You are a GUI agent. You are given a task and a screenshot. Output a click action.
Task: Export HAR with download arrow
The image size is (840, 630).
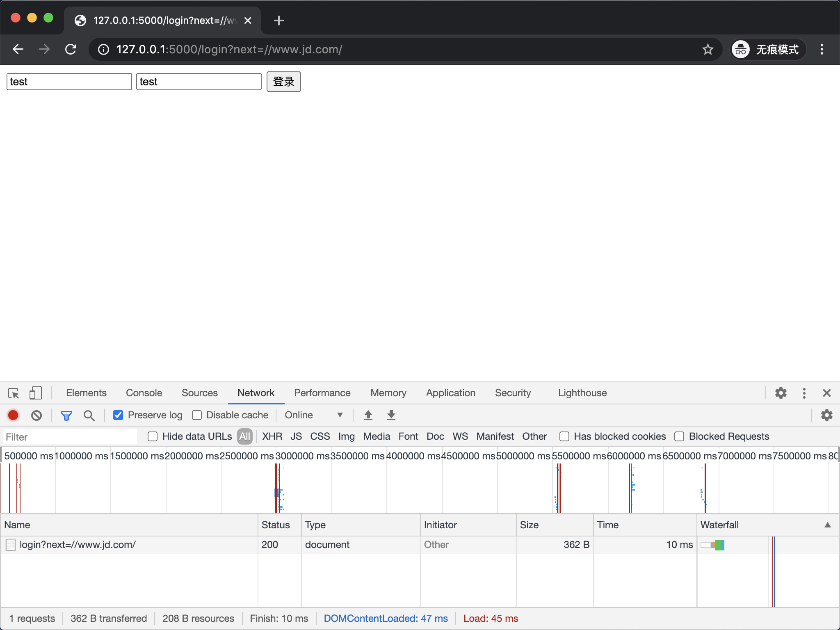pos(391,415)
